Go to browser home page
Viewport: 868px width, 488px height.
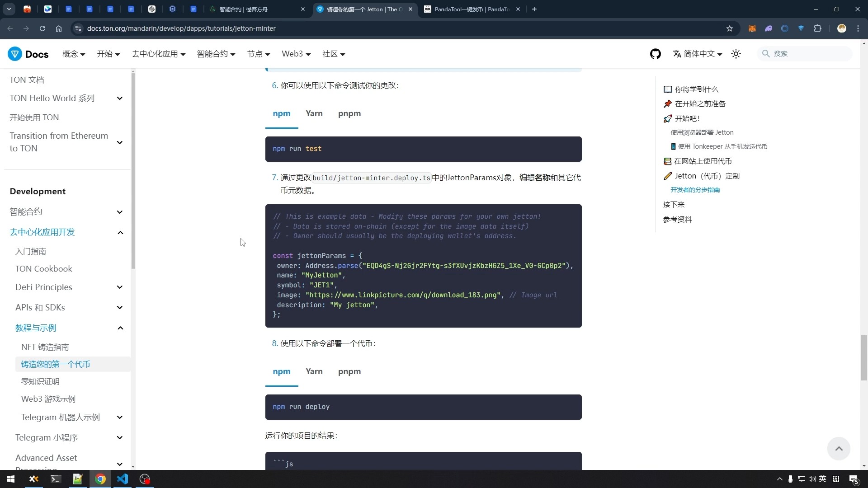(59, 28)
